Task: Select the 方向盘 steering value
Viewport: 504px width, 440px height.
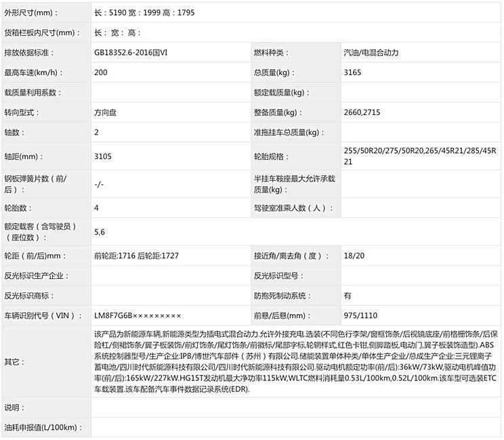Action: tap(106, 112)
